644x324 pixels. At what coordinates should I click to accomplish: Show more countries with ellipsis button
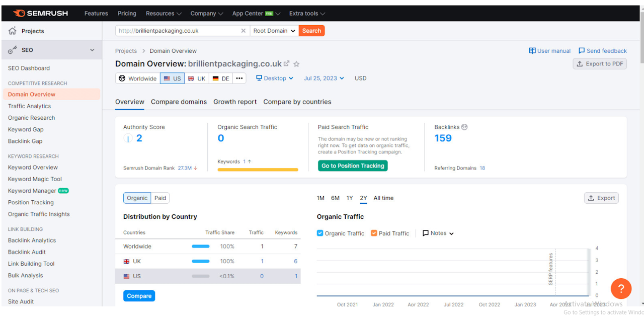coord(239,78)
